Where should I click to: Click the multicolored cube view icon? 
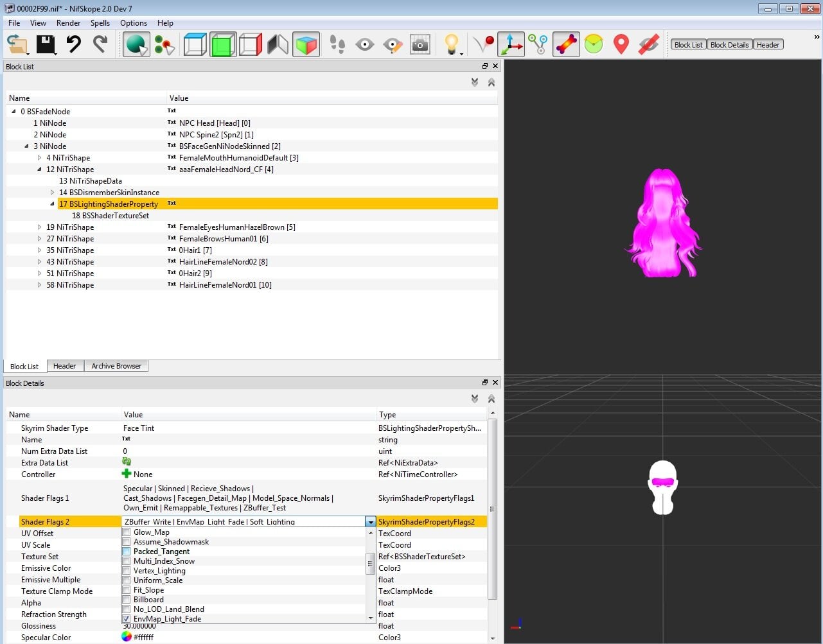pos(306,44)
